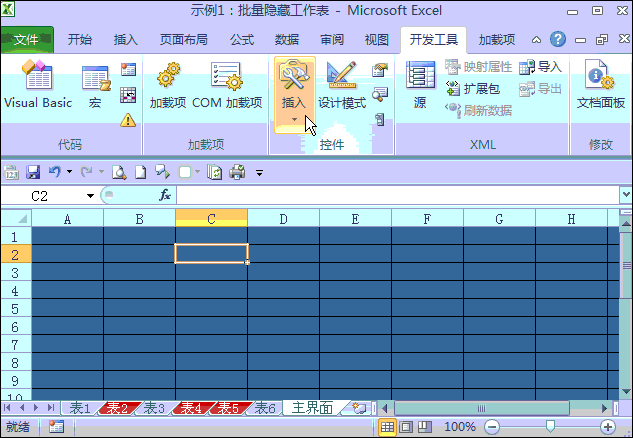Click the zoom slider handle
Viewport: 633px width, 438px height.
[x=550, y=426]
